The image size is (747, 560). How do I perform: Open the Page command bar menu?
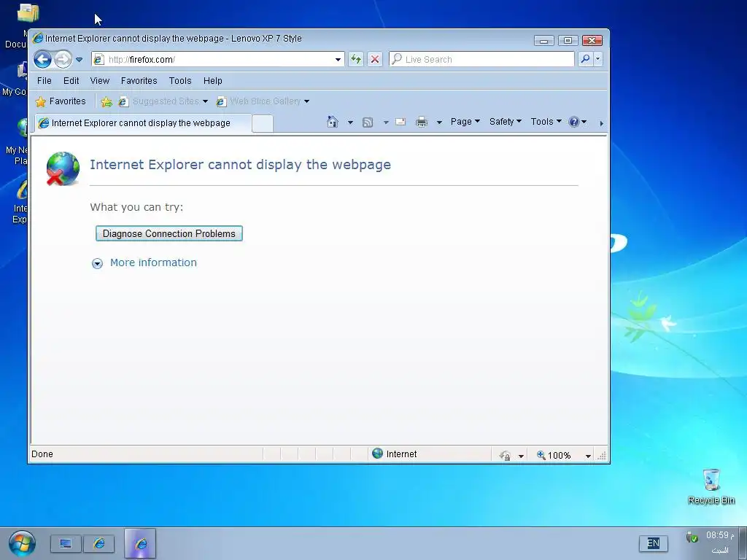click(x=465, y=122)
